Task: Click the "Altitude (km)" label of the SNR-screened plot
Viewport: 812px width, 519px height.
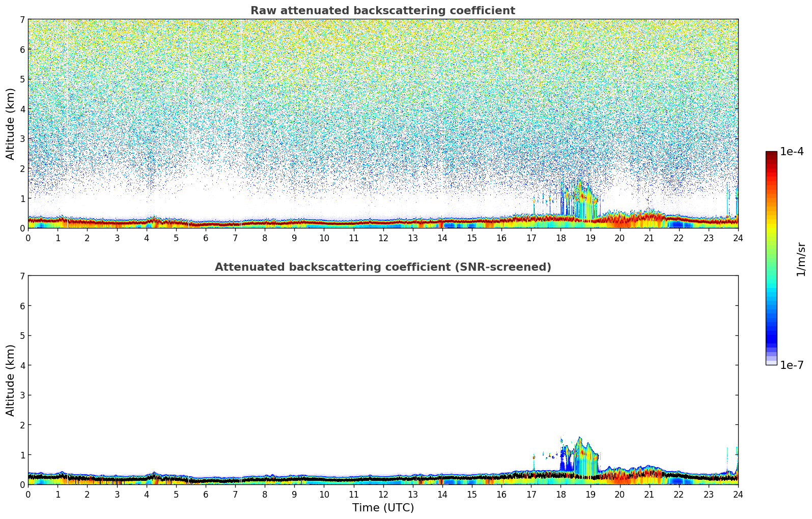Action: click(x=11, y=380)
